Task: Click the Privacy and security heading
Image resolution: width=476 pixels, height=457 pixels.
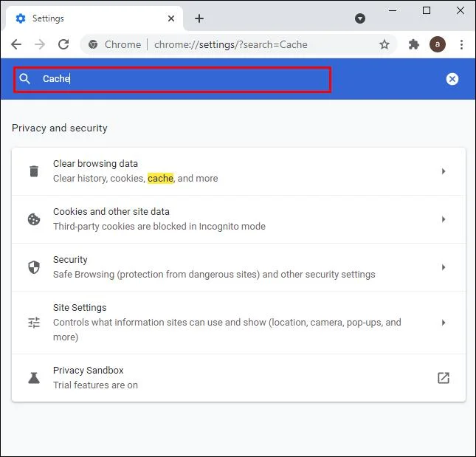Action: [60, 128]
